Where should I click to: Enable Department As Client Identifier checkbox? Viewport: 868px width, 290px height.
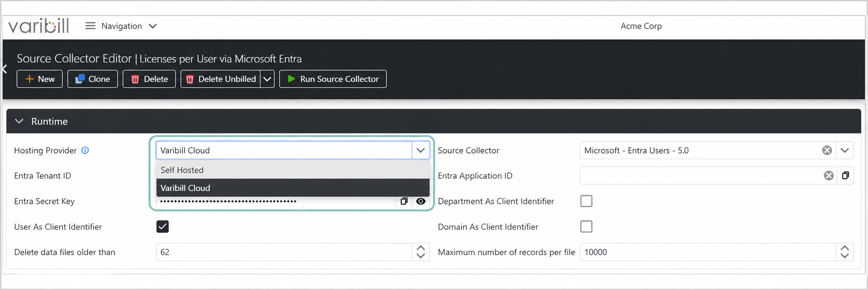[x=586, y=201]
